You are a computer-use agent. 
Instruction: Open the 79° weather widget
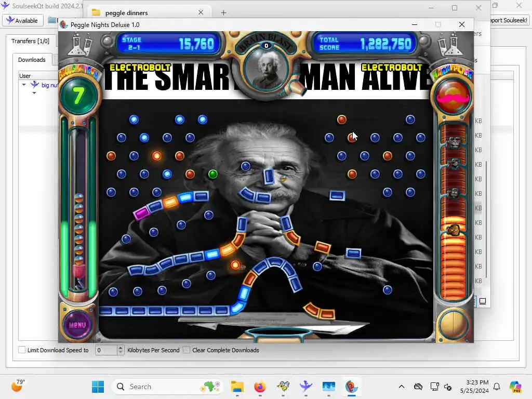[18, 385]
